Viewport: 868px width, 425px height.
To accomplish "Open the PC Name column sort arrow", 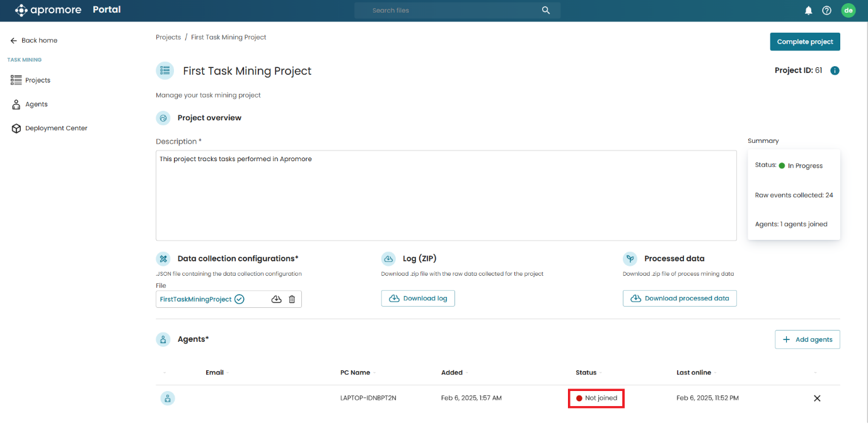I will (x=374, y=373).
